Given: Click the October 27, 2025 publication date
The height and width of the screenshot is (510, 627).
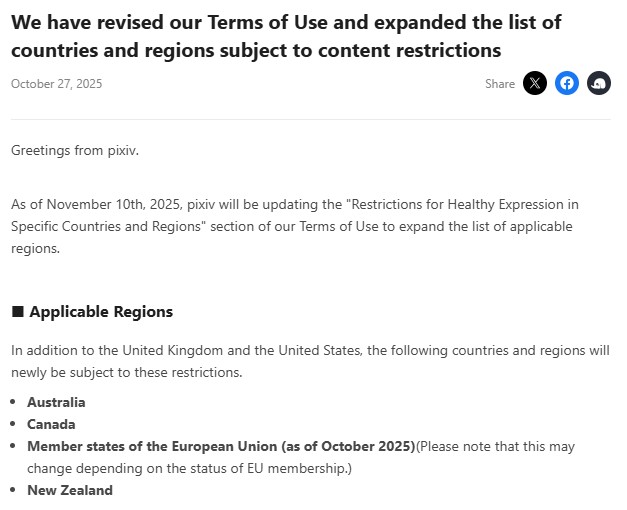Looking at the screenshot, I should (56, 84).
